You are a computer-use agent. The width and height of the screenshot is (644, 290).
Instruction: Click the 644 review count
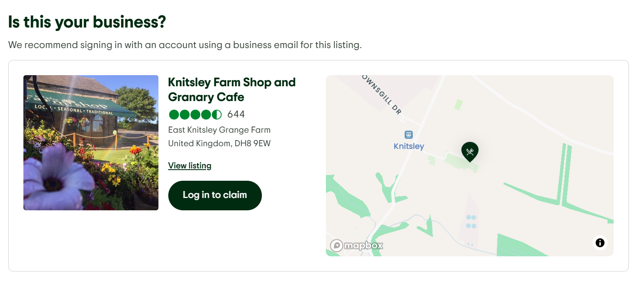[x=236, y=114]
